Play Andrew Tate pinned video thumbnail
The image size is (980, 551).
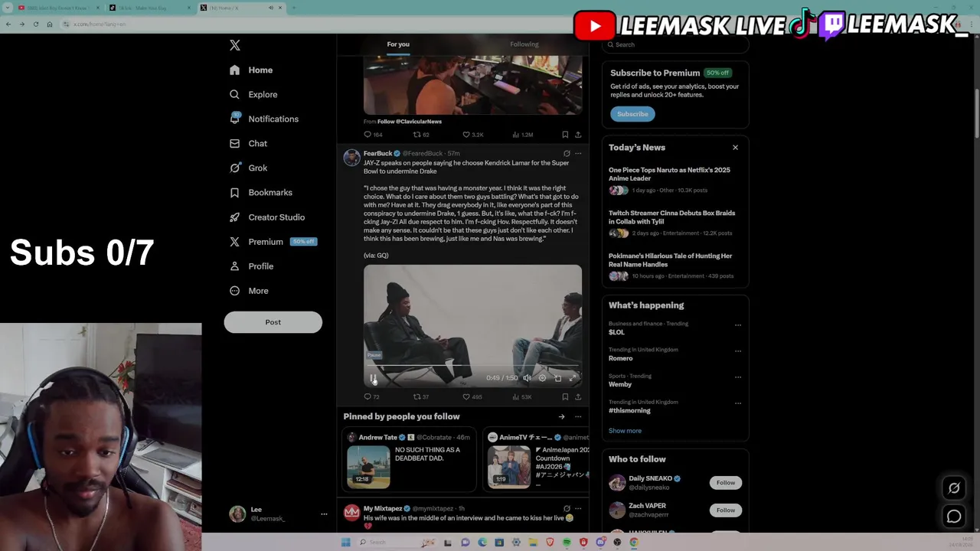pos(368,467)
